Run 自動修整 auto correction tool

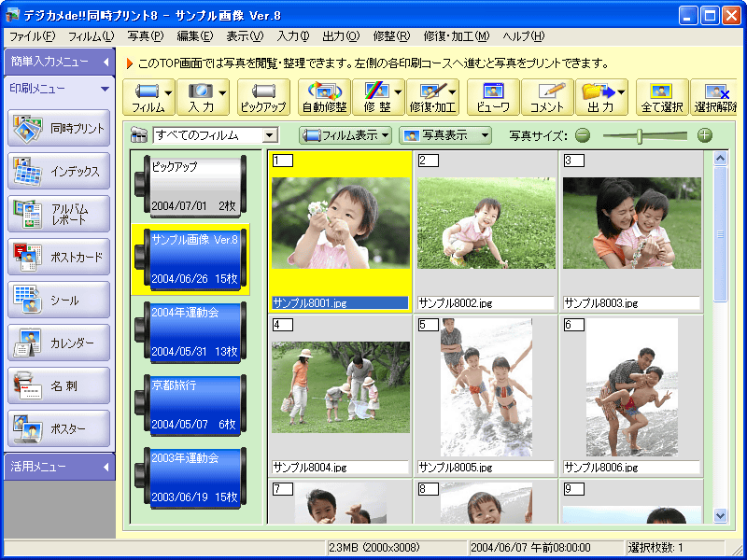[x=324, y=97]
